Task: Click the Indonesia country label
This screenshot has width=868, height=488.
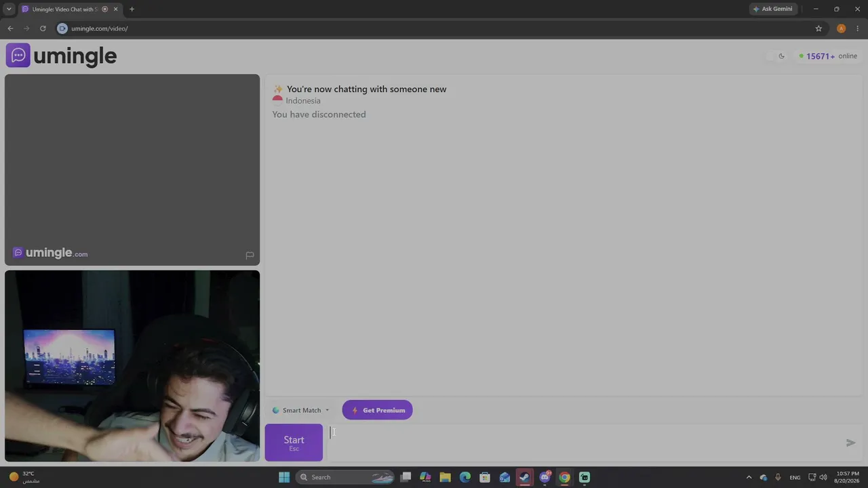Action: 303,101
